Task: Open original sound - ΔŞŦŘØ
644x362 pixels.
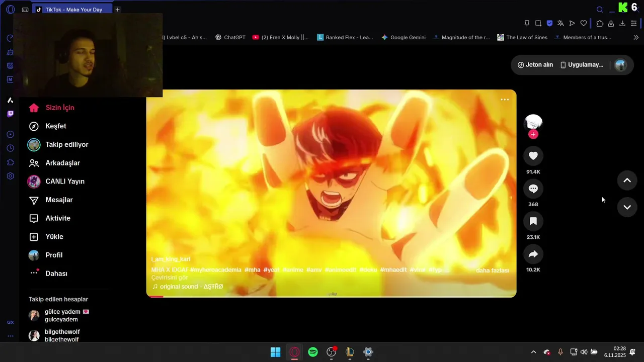Action: point(187,287)
